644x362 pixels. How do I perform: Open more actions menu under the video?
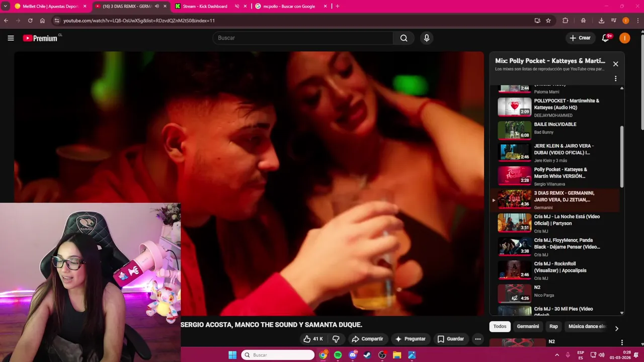tap(478, 339)
